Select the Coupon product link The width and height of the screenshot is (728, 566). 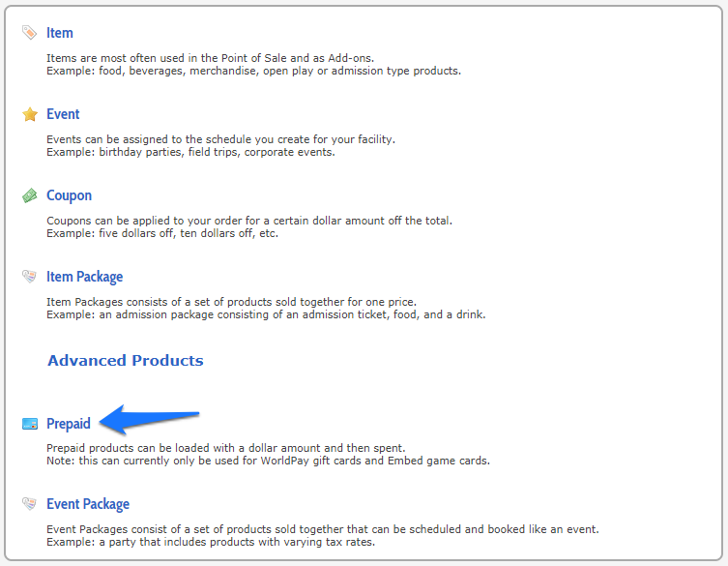pyautogui.click(x=69, y=195)
